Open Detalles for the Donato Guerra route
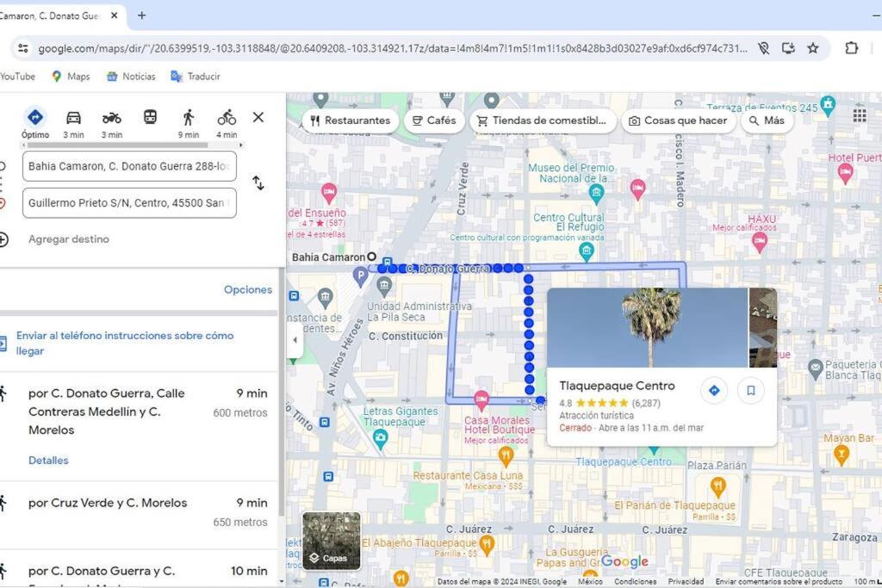 pyautogui.click(x=48, y=461)
